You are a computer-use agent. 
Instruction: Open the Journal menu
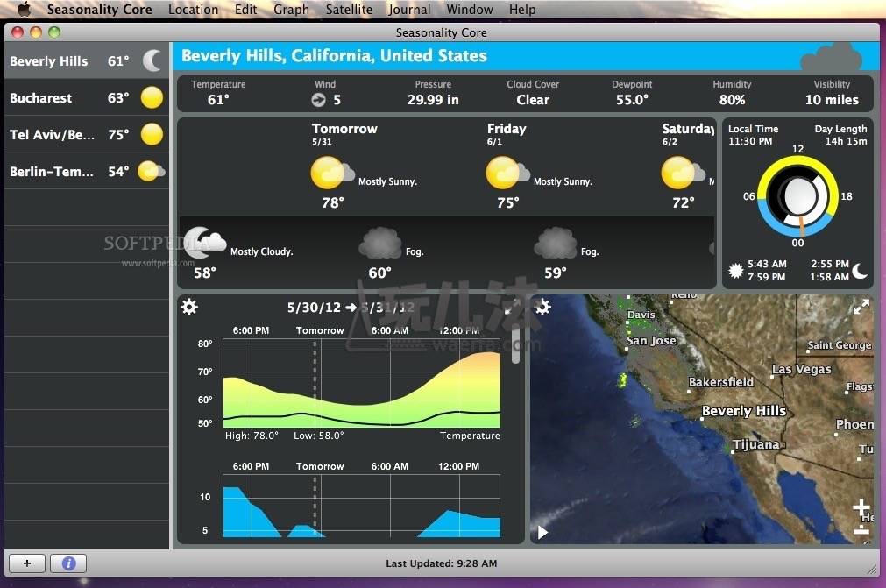coord(409,10)
